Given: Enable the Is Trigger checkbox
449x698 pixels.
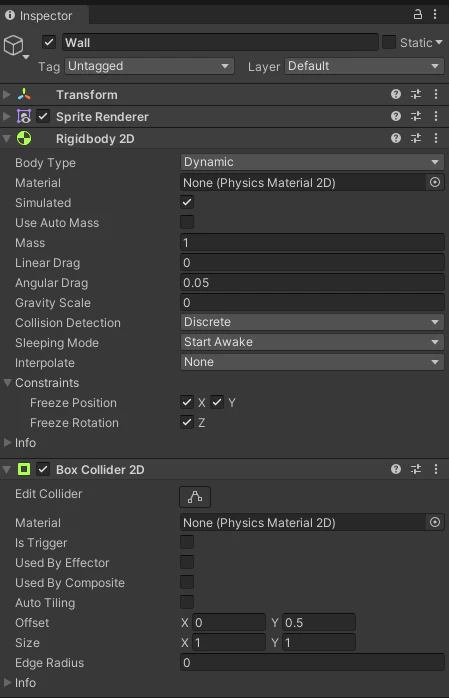Looking at the screenshot, I should [187, 542].
